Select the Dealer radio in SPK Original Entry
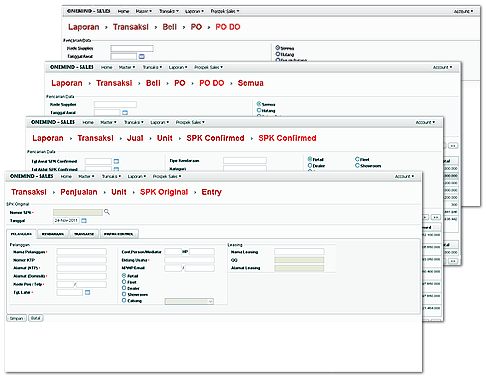486x379 pixels. point(124,288)
